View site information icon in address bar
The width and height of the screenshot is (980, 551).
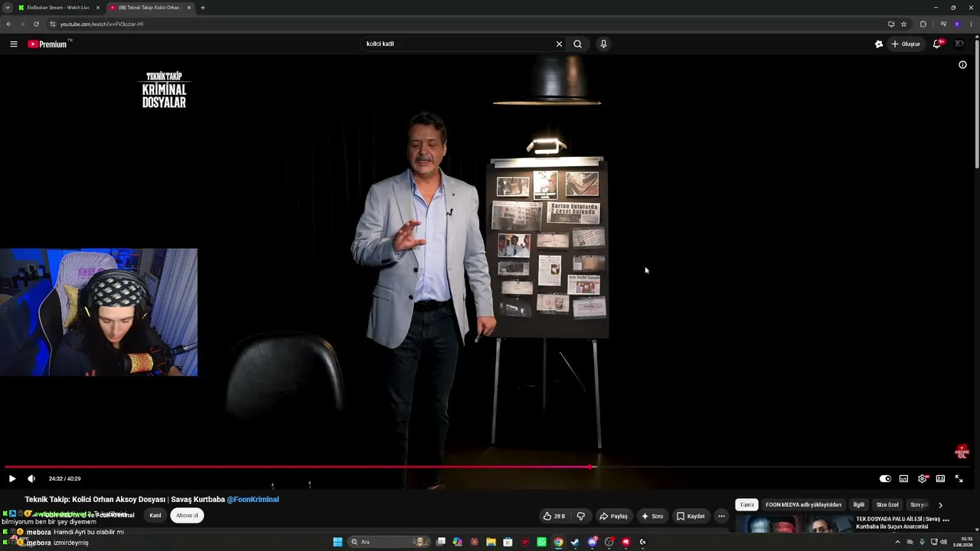coord(53,24)
